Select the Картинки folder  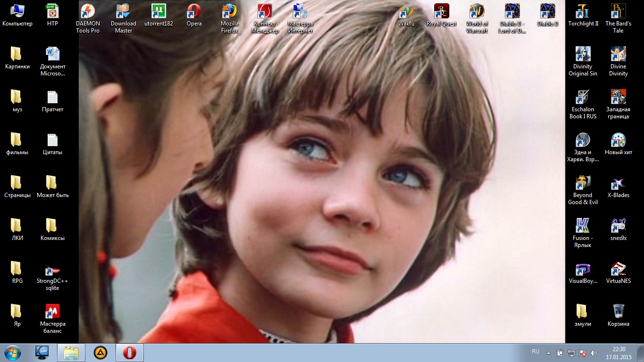(17, 58)
